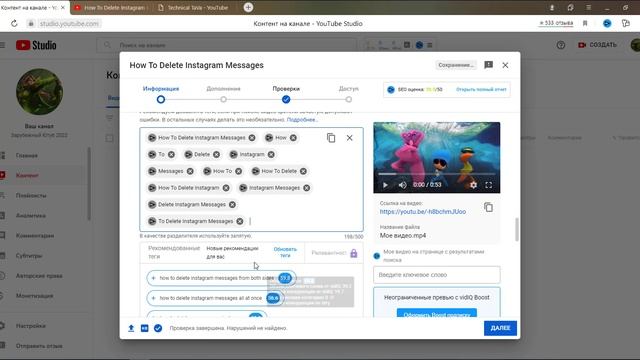The image size is (640, 360).
Task: Remove the 'Delete' tag chip
Action: tap(216, 155)
